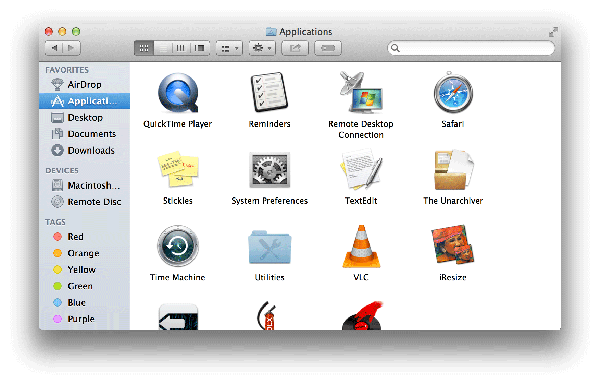Go forward with the toolbar forward arrow
The image size is (600, 384).
point(72,48)
